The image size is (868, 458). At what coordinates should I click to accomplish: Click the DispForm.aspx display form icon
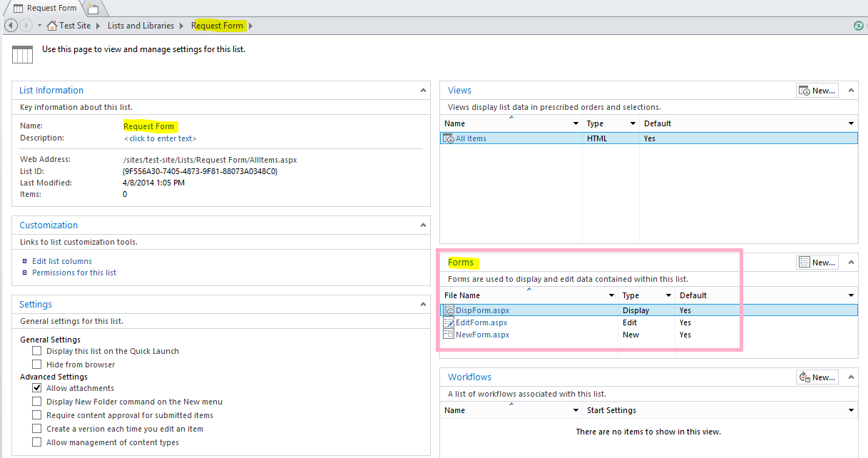pos(448,310)
